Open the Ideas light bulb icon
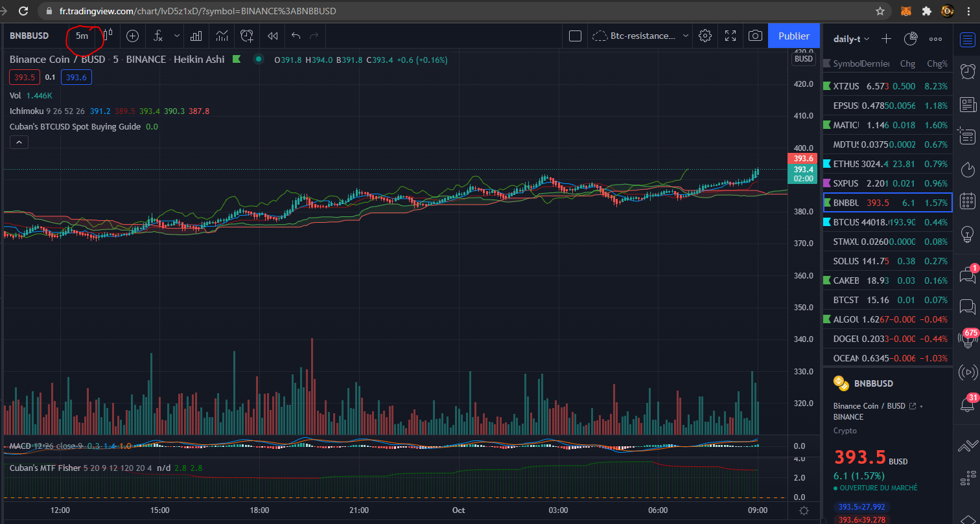The width and height of the screenshot is (980, 524). click(x=967, y=233)
